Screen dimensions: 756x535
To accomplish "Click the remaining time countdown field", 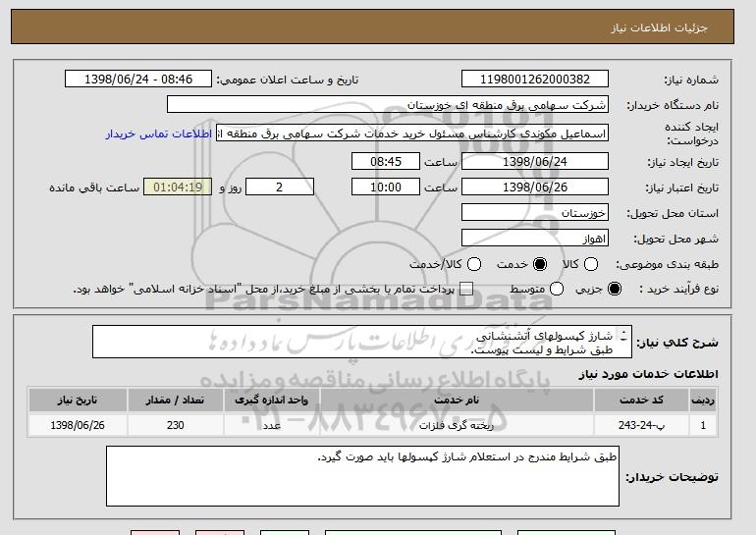I will [178, 187].
